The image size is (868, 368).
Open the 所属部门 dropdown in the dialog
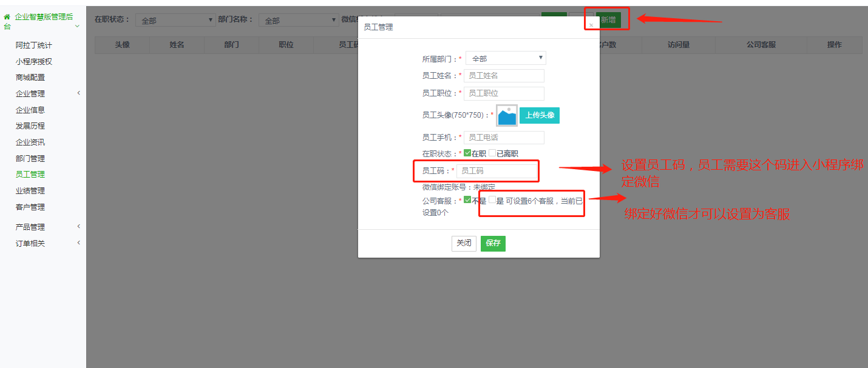pos(506,58)
